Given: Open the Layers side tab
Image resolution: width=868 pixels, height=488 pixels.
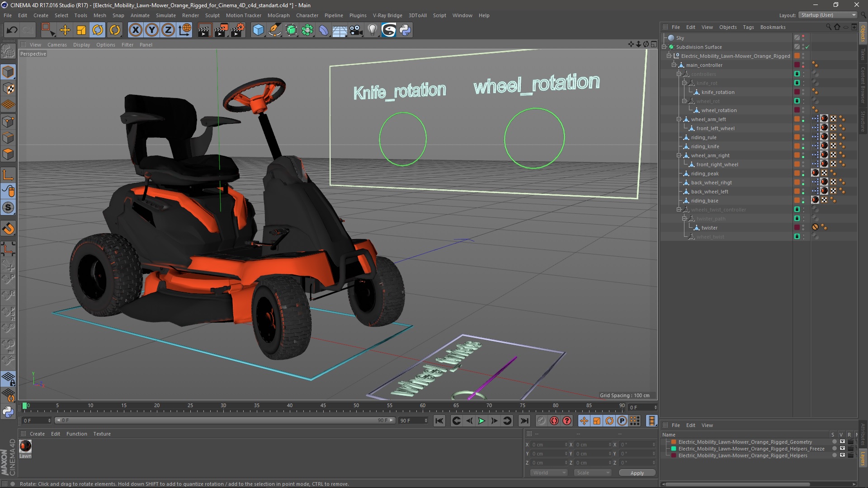Looking at the screenshot, I should tap(863, 459).
